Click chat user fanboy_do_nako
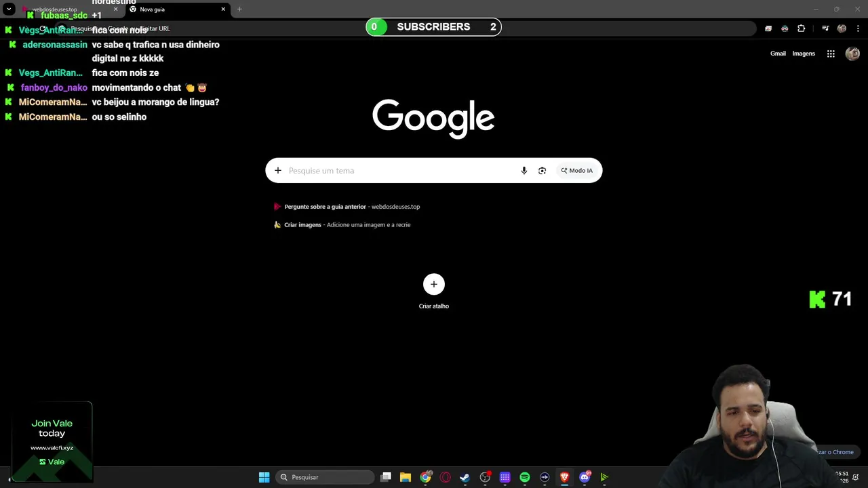The width and height of the screenshot is (868, 488). tap(54, 87)
